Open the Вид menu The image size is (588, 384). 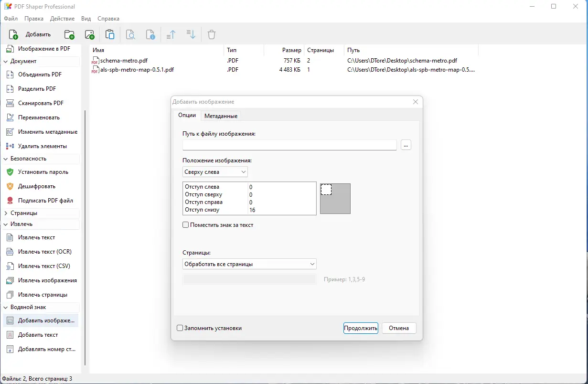(x=86, y=19)
